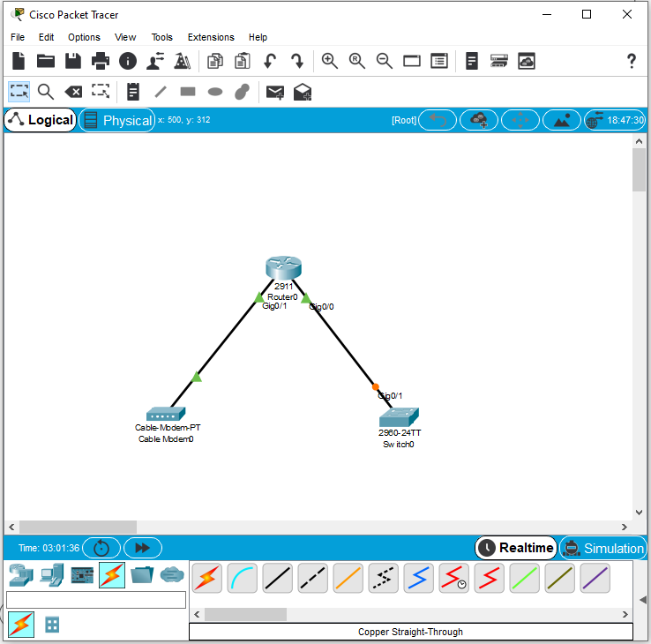Image resolution: width=651 pixels, height=644 pixels.
Task: Switch to the Physical workspace tab
Action: pyautogui.click(x=117, y=120)
